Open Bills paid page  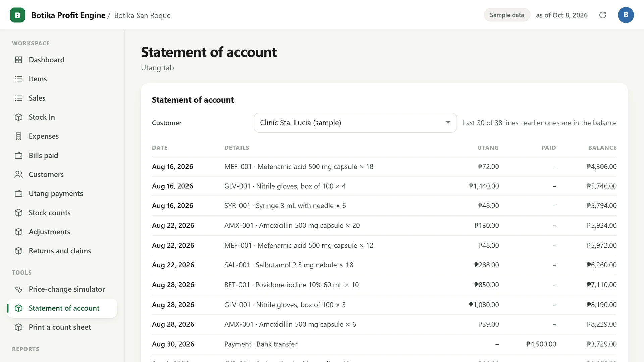62,155
